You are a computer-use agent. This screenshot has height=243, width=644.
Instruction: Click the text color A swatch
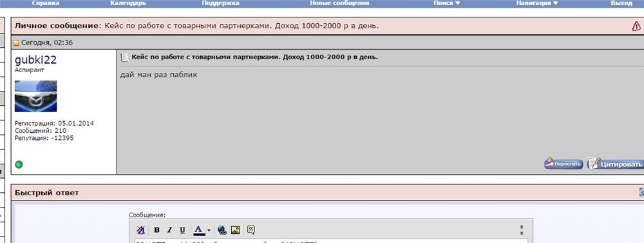click(199, 230)
